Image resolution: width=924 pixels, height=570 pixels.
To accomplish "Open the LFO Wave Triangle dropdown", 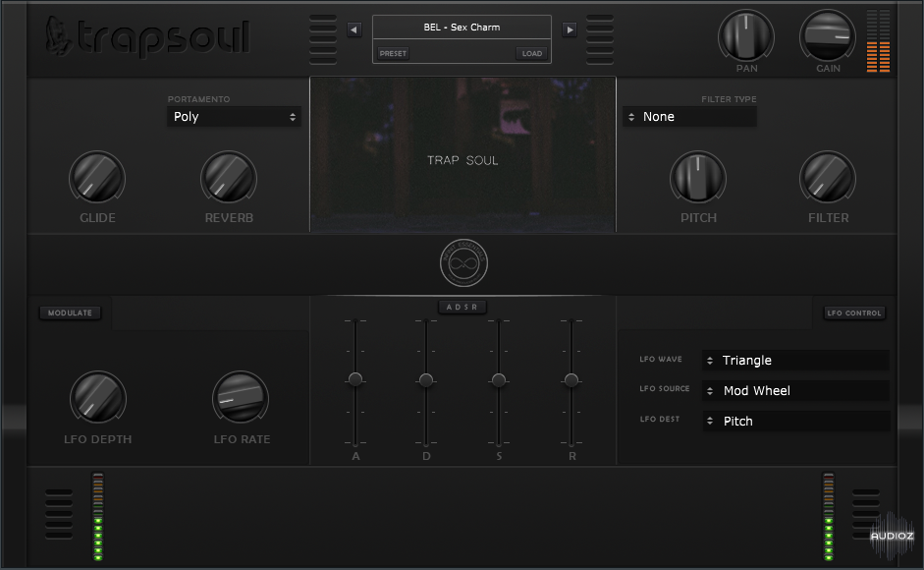I will (795, 361).
